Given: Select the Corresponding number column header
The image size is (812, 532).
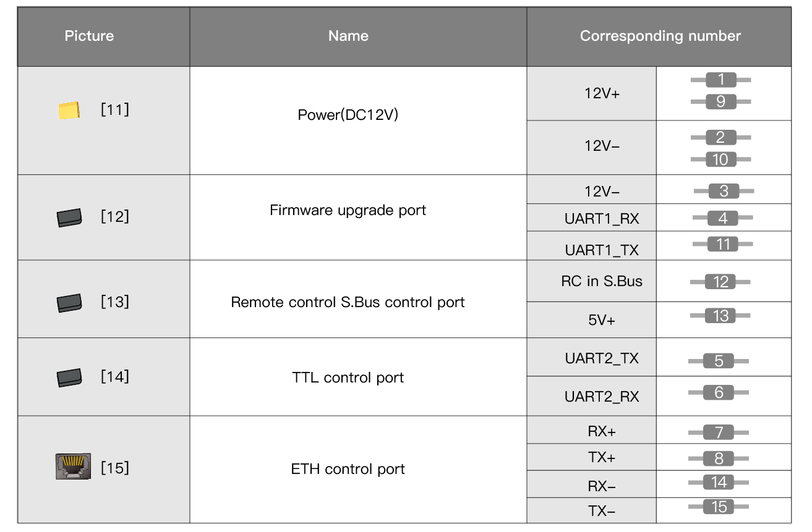Looking at the screenshot, I should [x=660, y=36].
